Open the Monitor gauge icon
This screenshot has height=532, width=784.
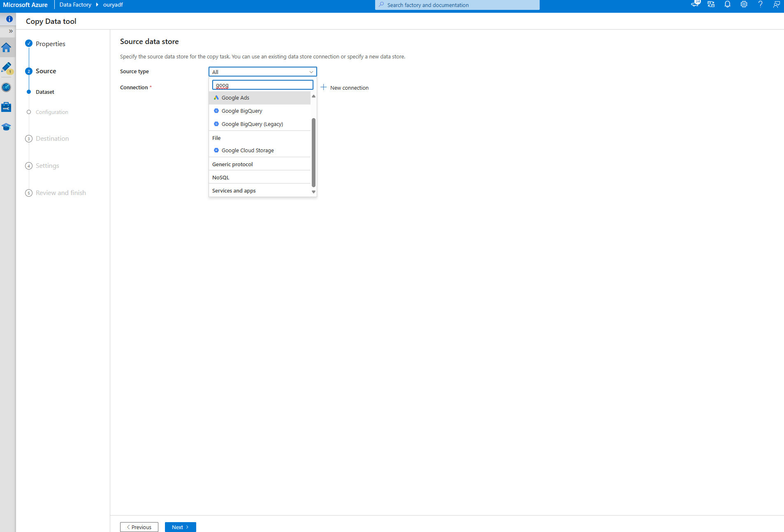click(x=7, y=87)
